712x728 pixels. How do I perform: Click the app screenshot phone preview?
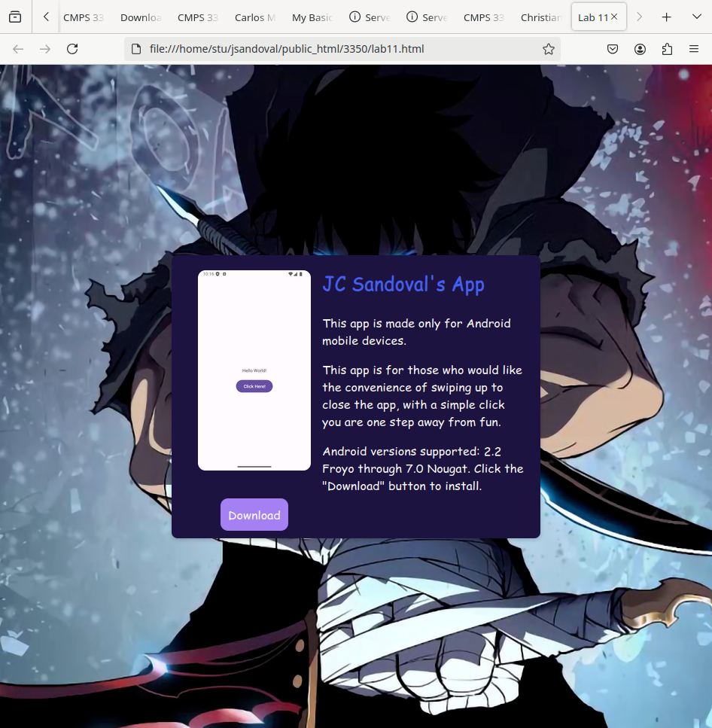254,370
